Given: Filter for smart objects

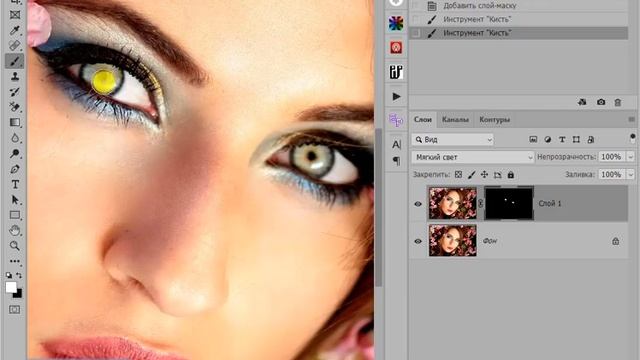Looking at the screenshot, I should click(x=591, y=140).
